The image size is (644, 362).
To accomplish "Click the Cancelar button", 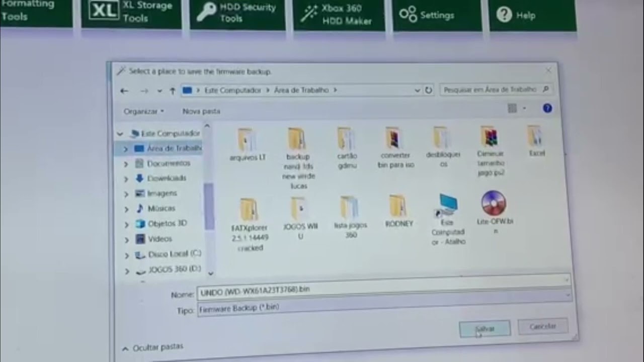I will 543,326.
